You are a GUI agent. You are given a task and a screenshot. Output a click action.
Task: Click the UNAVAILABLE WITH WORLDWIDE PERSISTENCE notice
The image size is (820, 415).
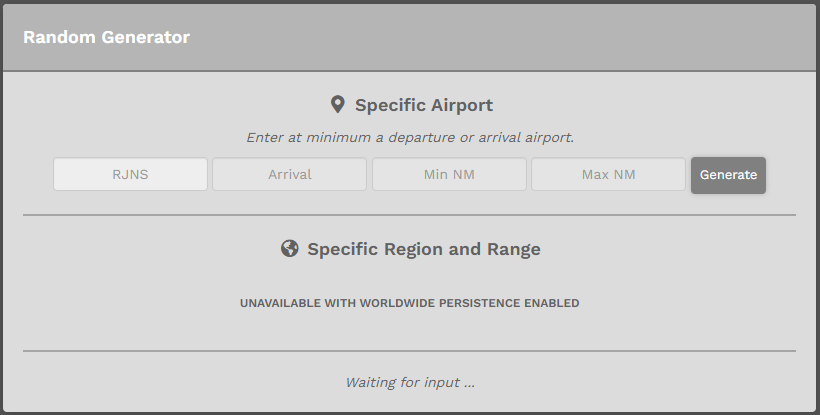coord(409,303)
